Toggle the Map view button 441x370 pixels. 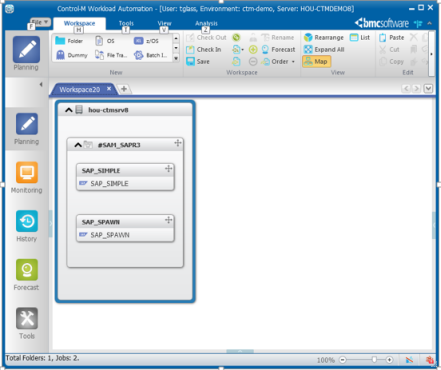(316, 62)
